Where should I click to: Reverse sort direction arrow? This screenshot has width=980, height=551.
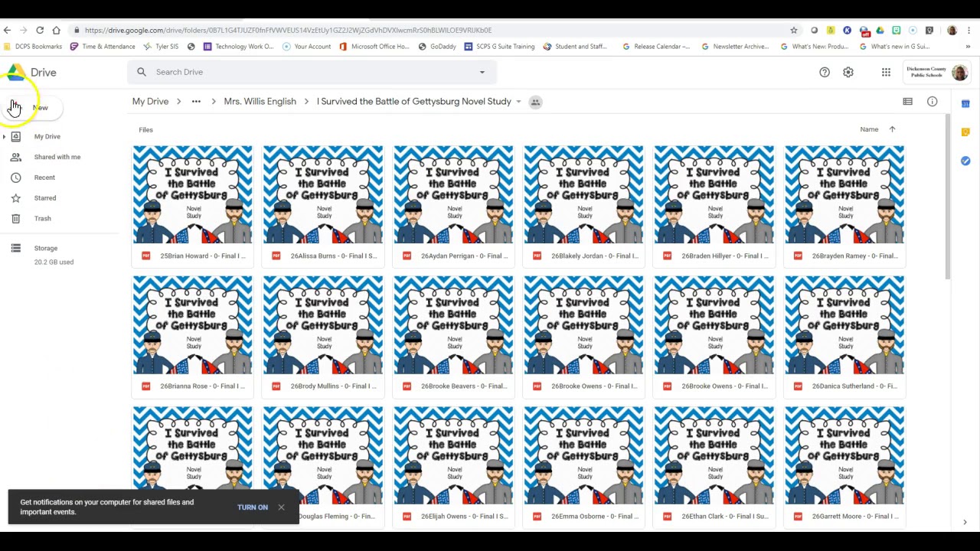892,129
